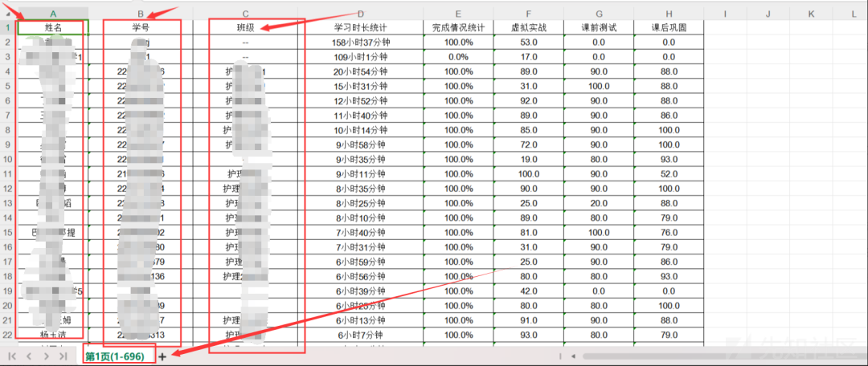Select the 课后巩固 cell showing 52.0
Viewport: 868px width, 366px height.
coord(669,174)
